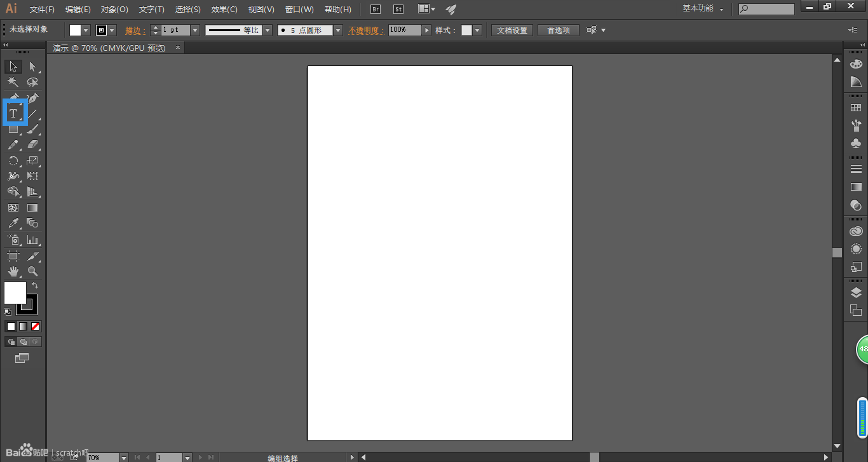Screen dimensions: 868x462
Task: Select the Gradient tool in the toolbox
Action: tap(32, 208)
